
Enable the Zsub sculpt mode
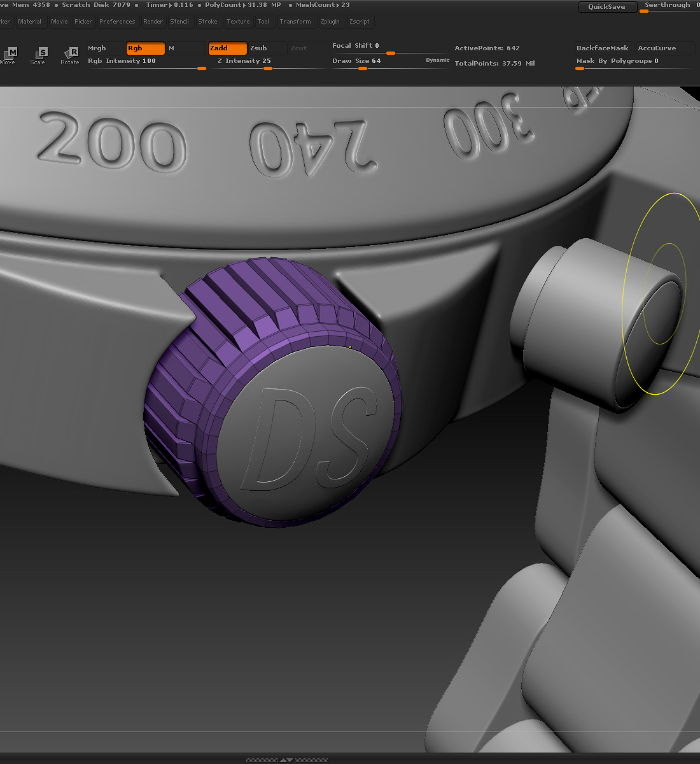[267, 48]
